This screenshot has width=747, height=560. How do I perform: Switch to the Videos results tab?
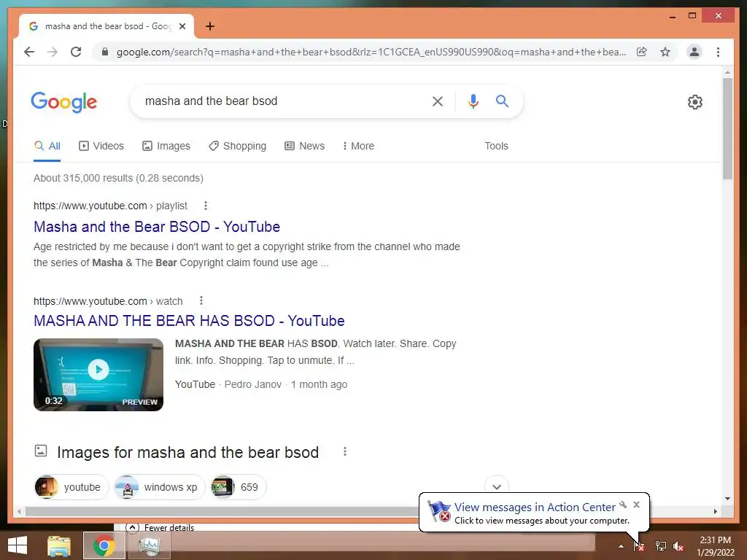[x=101, y=146]
